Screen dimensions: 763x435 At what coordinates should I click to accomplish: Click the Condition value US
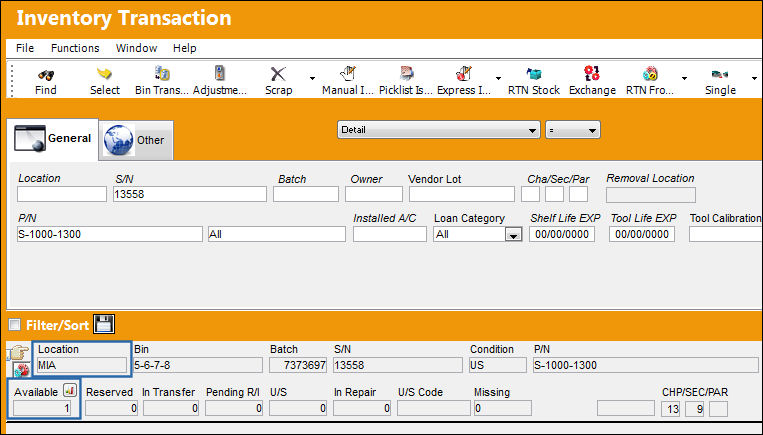[498, 365]
